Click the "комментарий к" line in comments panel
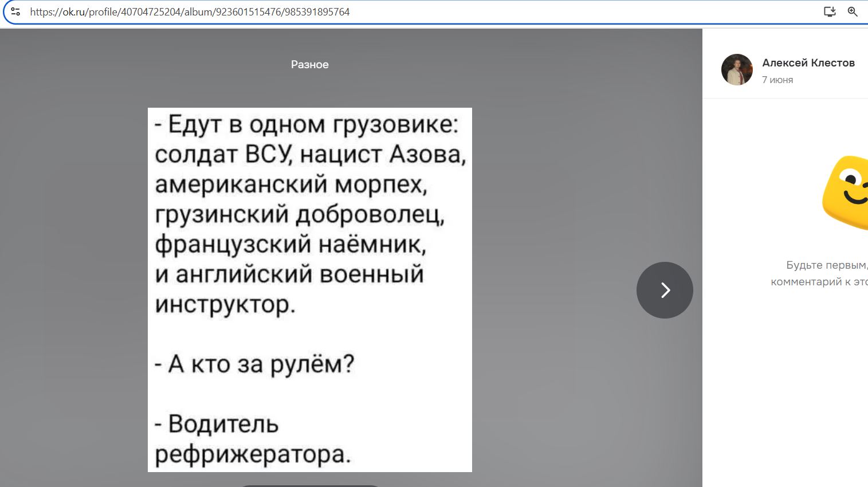 (x=818, y=282)
